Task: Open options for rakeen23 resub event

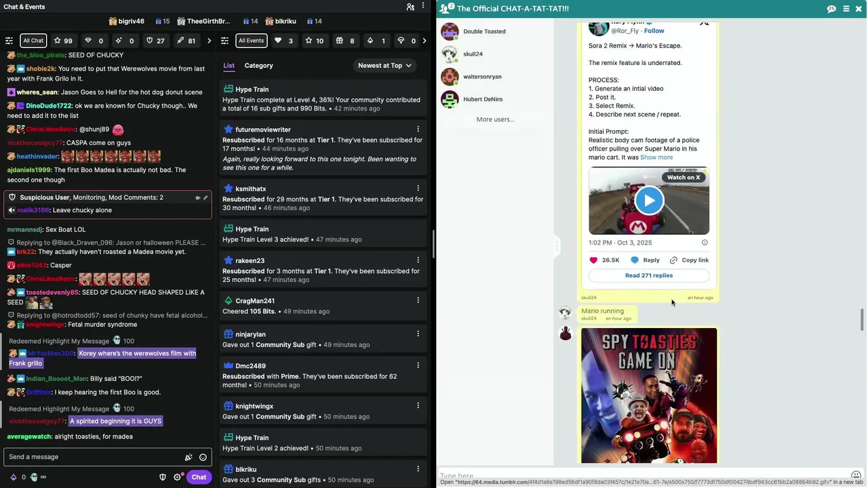Action: point(418,260)
